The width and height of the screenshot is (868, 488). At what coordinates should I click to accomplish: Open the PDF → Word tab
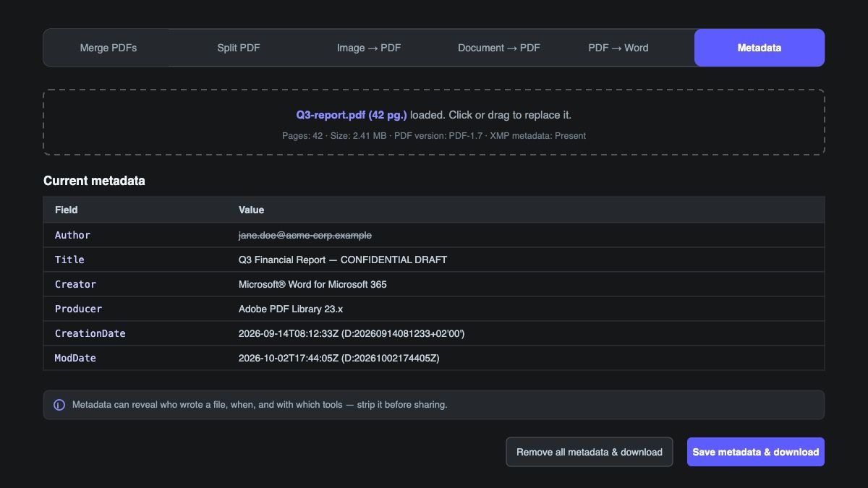click(x=618, y=48)
